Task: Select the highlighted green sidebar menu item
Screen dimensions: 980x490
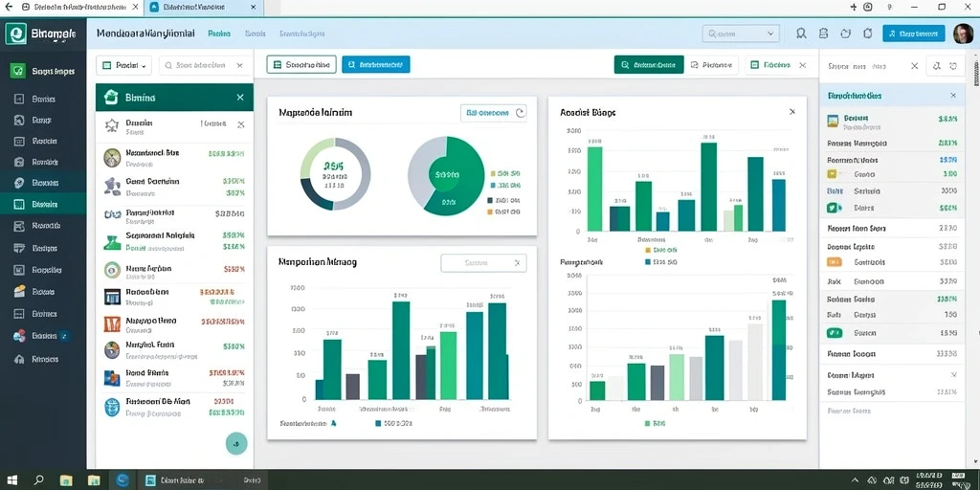Action: [x=43, y=204]
